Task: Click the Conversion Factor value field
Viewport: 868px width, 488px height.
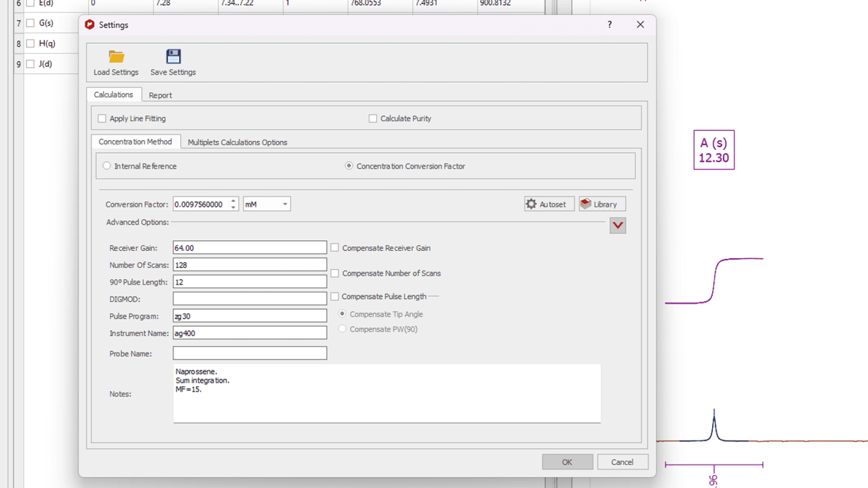Action: [201, 204]
